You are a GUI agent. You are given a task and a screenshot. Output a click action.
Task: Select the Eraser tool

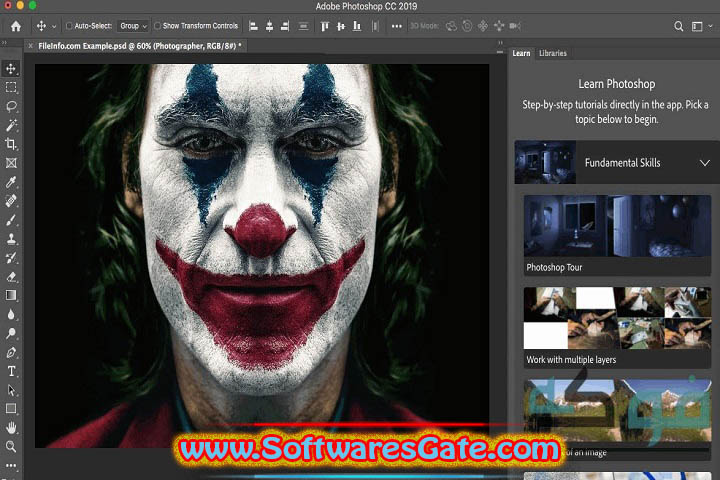[11, 277]
